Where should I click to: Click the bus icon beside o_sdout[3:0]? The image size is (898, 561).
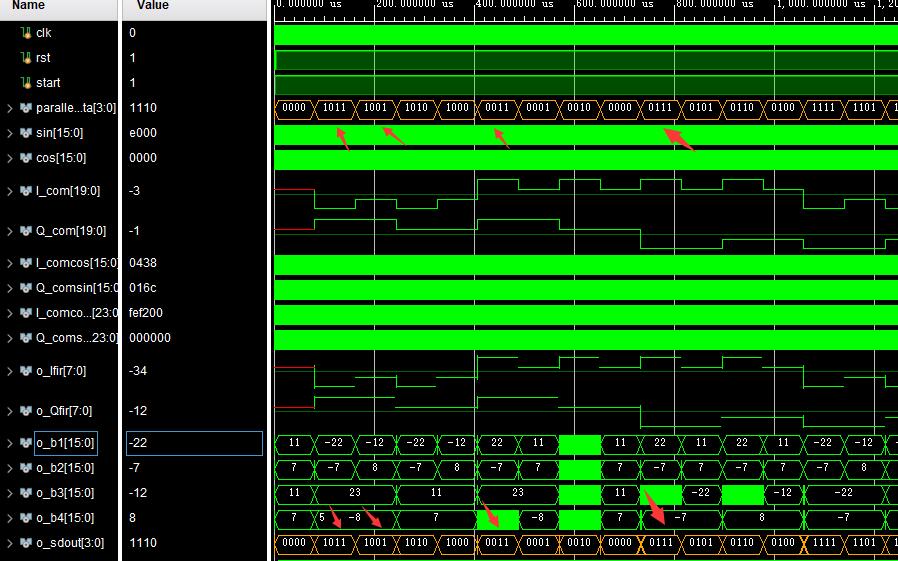[x=26, y=543]
